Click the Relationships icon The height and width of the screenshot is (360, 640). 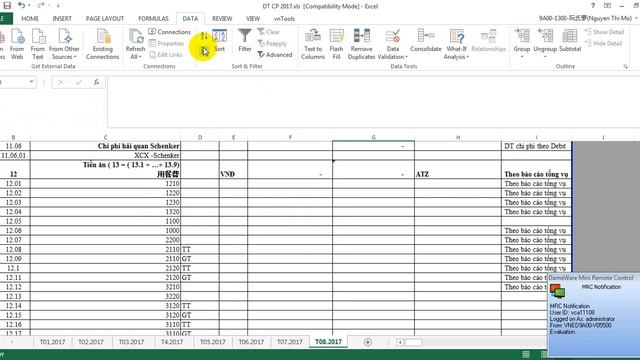pyautogui.click(x=489, y=40)
